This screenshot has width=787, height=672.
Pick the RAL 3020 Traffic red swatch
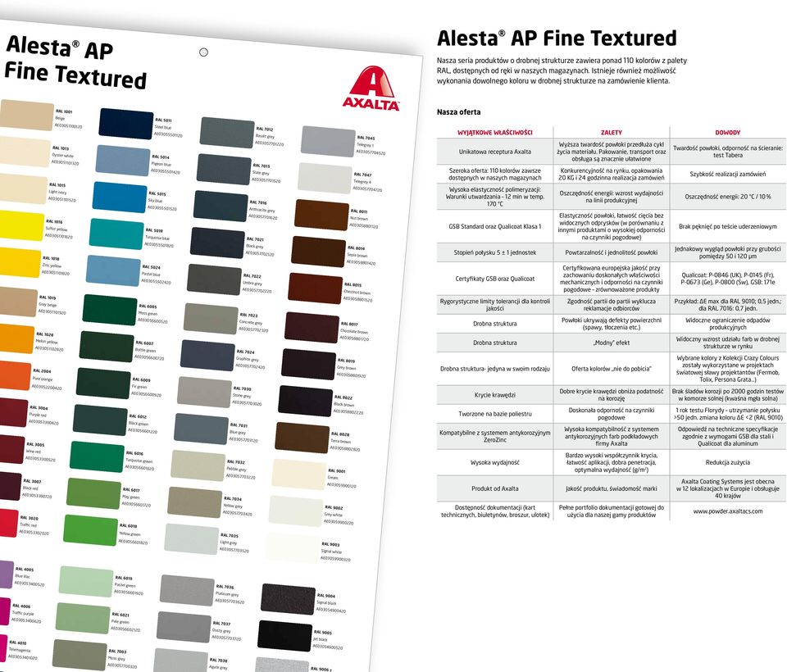(x=8, y=523)
